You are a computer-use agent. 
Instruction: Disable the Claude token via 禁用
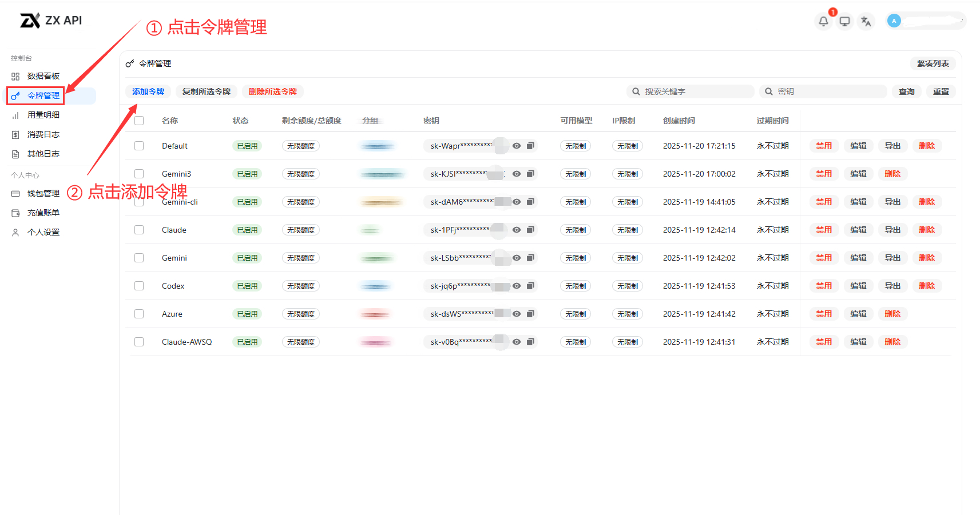[x=823, y=230]
